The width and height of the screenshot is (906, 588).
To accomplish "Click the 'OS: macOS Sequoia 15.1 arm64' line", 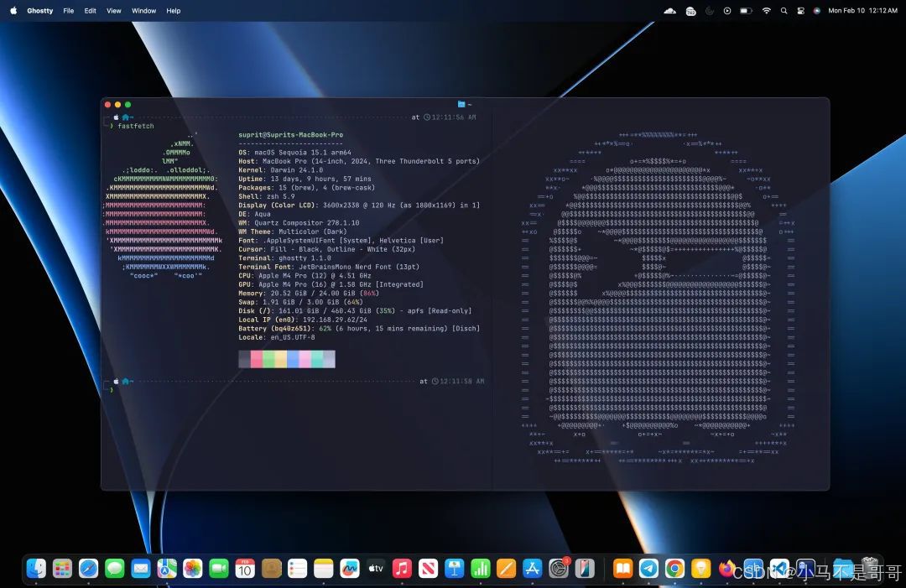I will click(294, 153).
